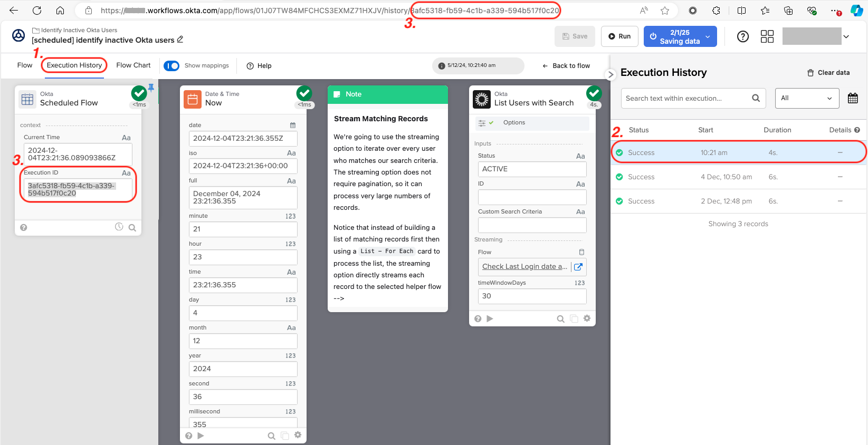Click the Status input showing ACTIVE
The width and height of the screenshot is (868, 445).
532,169
